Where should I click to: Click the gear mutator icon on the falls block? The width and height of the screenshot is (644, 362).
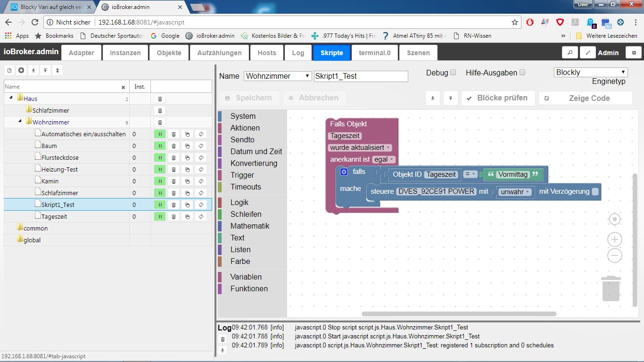(x=344, y=172)
